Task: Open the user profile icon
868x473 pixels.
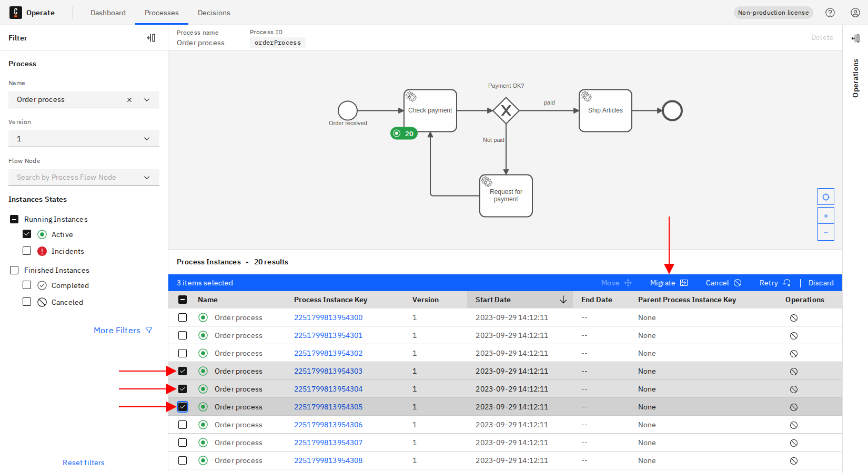Action: click(855, 13)
